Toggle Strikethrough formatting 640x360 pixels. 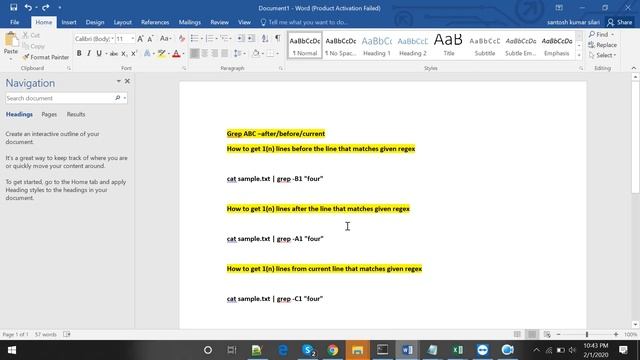click(x=114, y=53)
